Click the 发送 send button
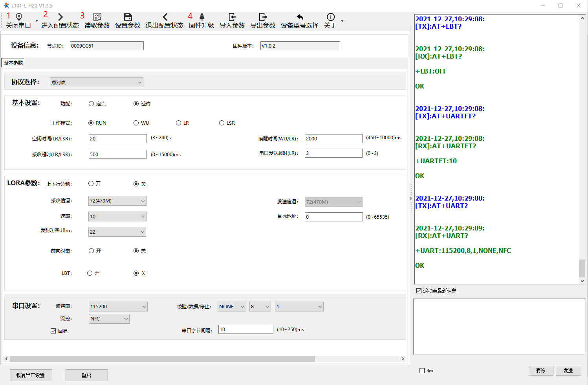Image resolution: width=588 pixels, height=385 pixels. point(568,370)
